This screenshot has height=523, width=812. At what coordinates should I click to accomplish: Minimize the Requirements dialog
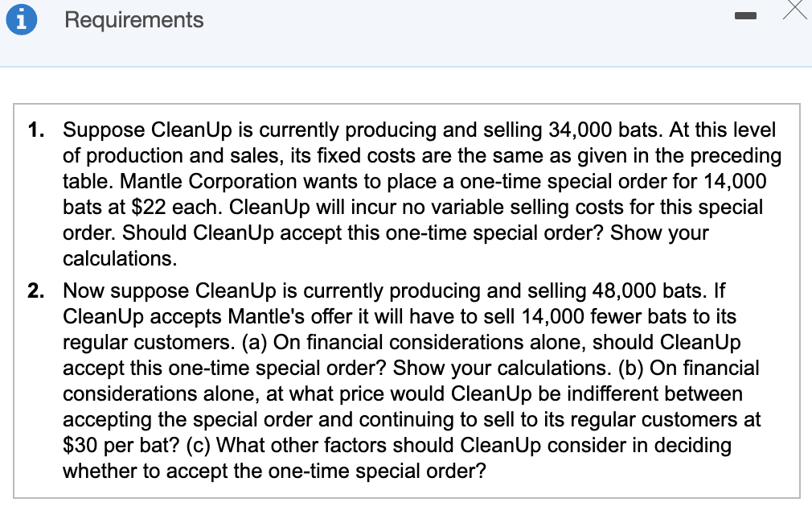pyautogui.click(x=745, y=16)
